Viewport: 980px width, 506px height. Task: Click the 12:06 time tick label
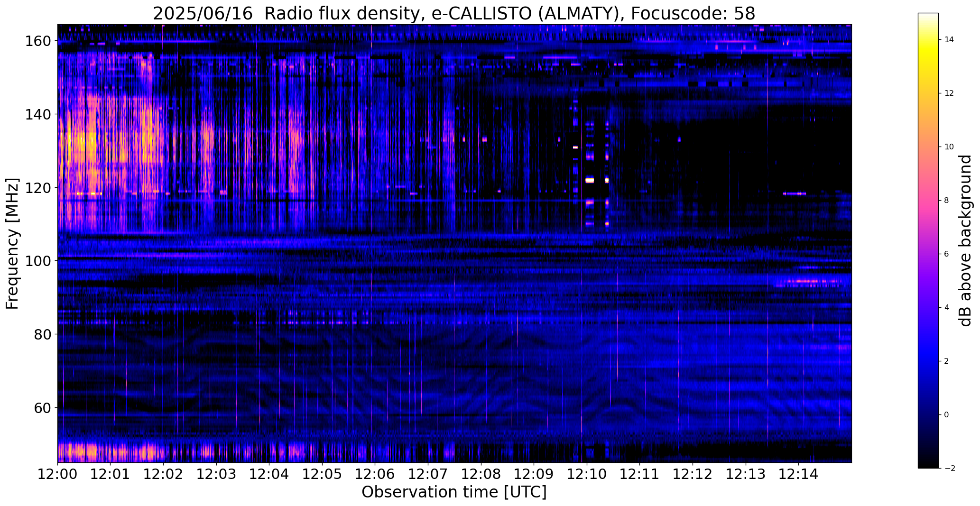[375, 474]
